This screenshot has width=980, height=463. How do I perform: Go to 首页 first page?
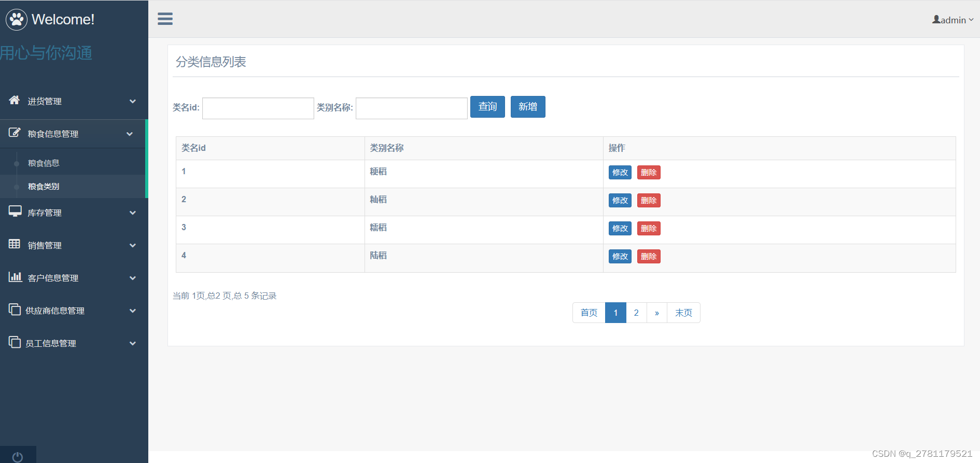(589, 313)
